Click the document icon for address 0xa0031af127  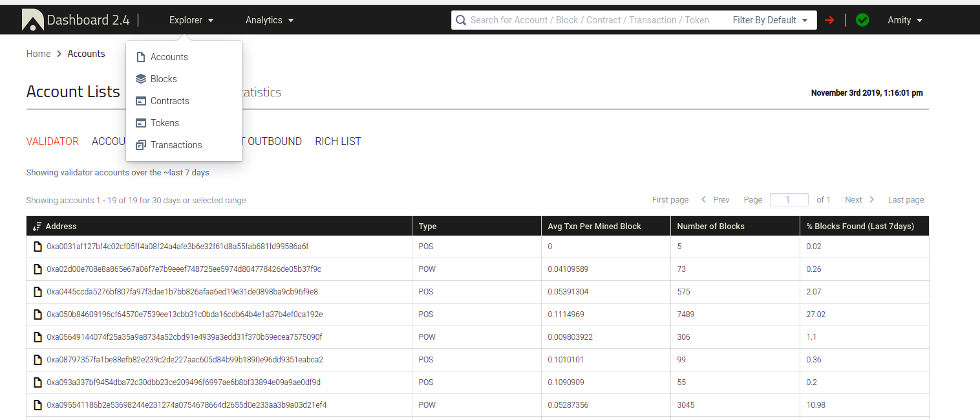coord(38,247)
